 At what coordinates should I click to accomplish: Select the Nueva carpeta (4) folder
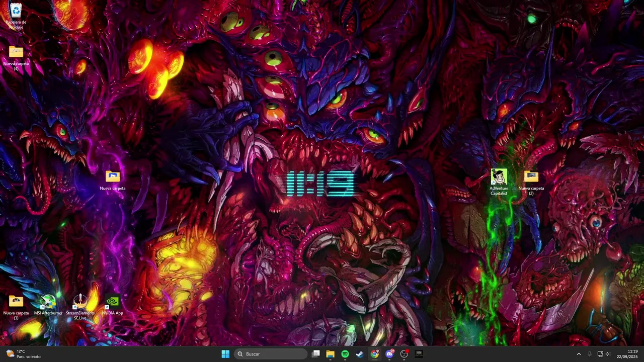tap(16, 58)
